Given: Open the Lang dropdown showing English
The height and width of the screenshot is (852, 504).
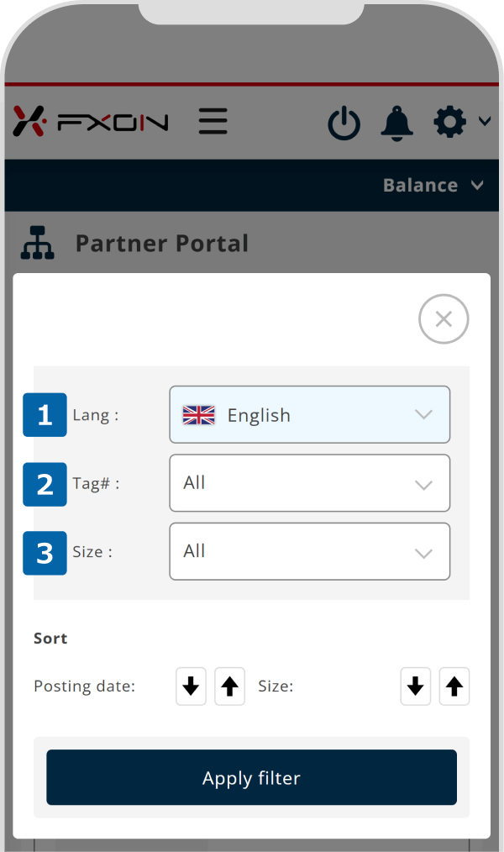Looking at the screenshot, I should coord(309,414).
